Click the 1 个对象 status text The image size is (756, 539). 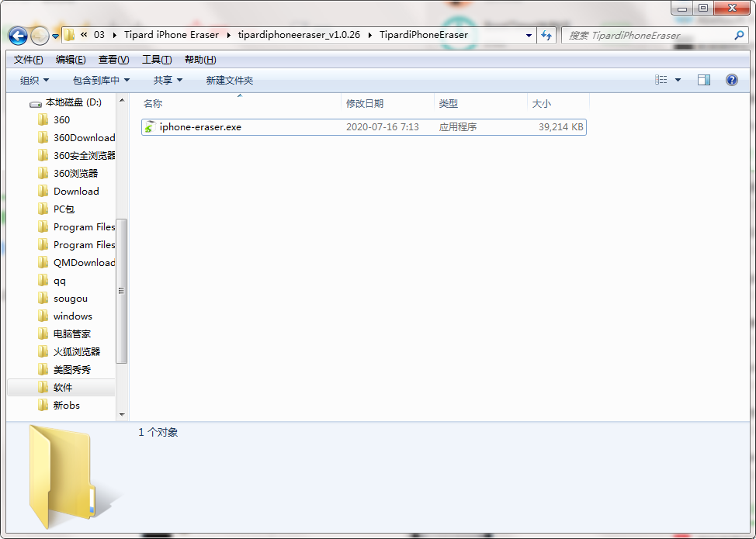pyautogui.click(x=158, y=432)
